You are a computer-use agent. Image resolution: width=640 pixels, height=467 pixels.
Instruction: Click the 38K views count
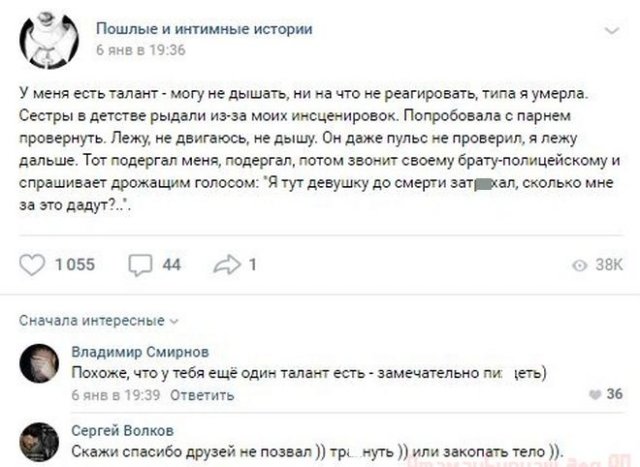(608, 265)
